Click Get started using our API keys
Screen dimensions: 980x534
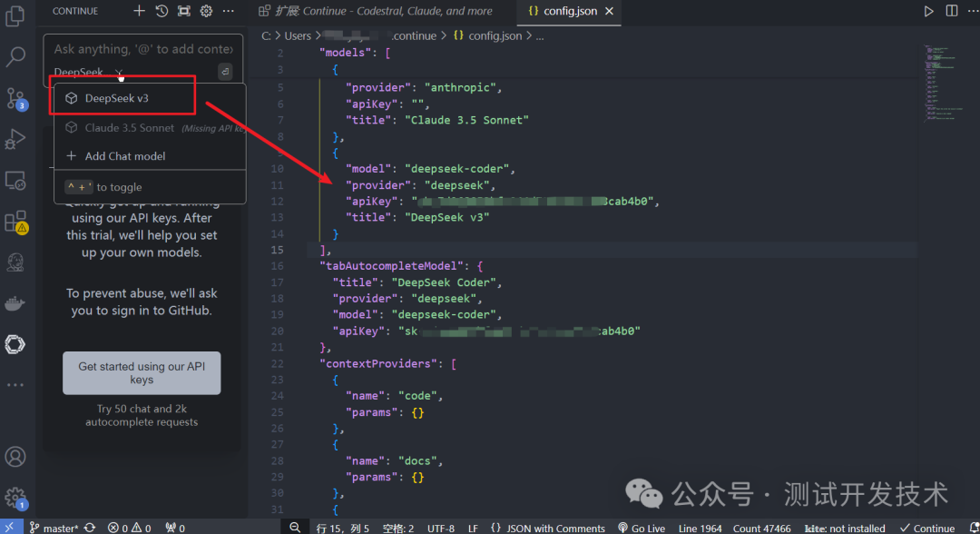142,372
